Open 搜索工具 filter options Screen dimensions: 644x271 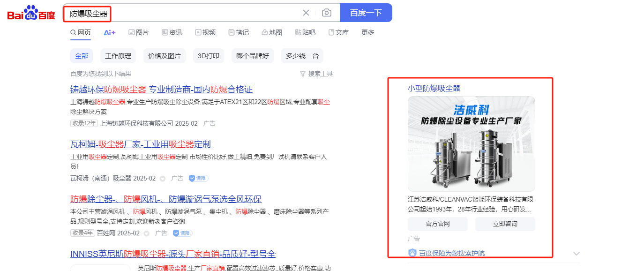[x=316, y=74]
